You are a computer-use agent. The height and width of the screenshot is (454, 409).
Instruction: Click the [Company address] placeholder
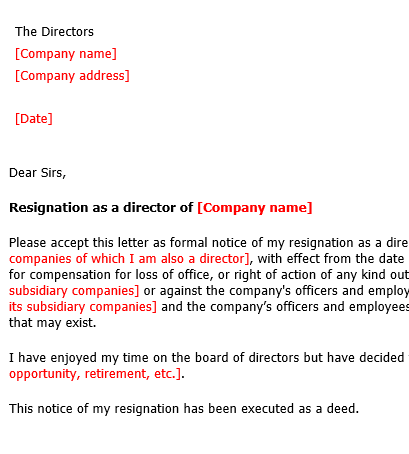[72, 76]
